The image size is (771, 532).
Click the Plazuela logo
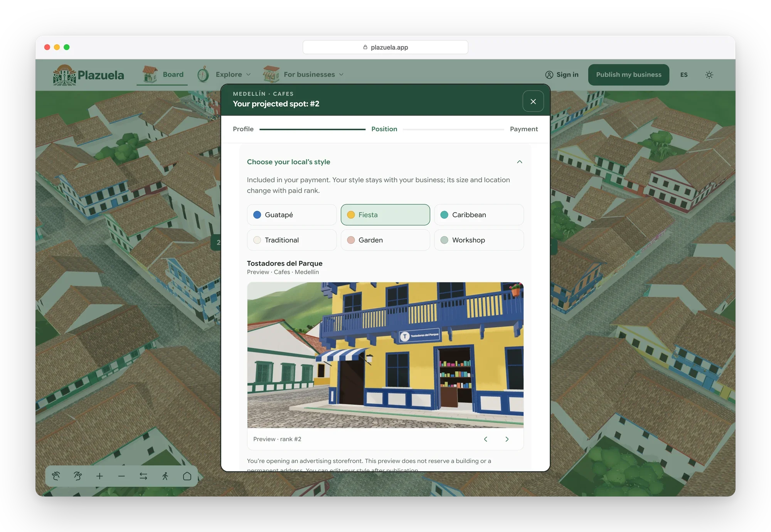click(x=89, y=75)
